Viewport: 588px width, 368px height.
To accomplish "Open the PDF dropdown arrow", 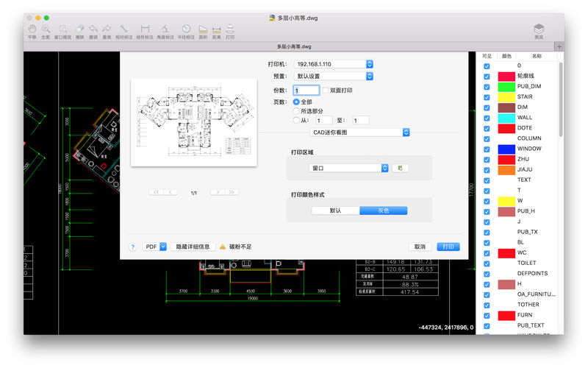I will point(163,247).
